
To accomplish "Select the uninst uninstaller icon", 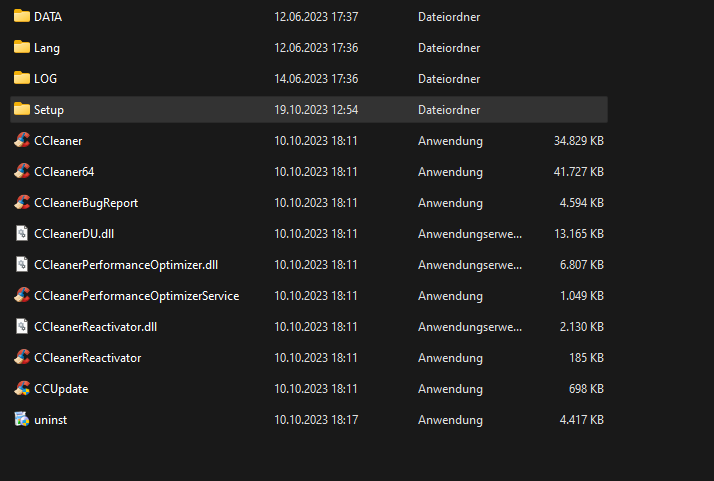I will (22, 420).
